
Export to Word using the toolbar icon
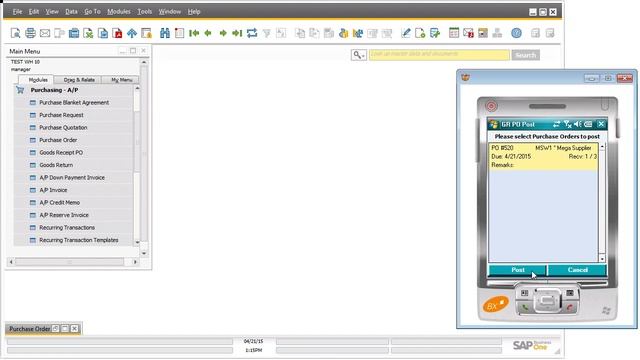pyautogui.click(x=103, y=33)
